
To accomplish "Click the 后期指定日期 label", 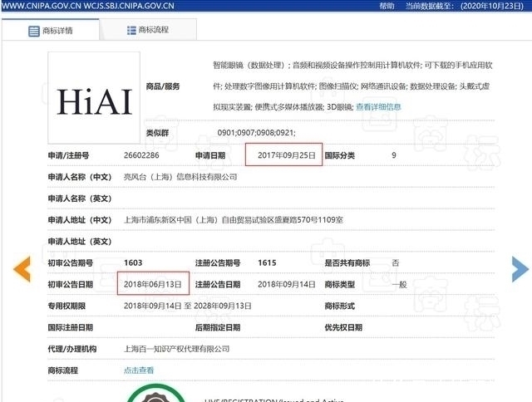I will (218, 327).
